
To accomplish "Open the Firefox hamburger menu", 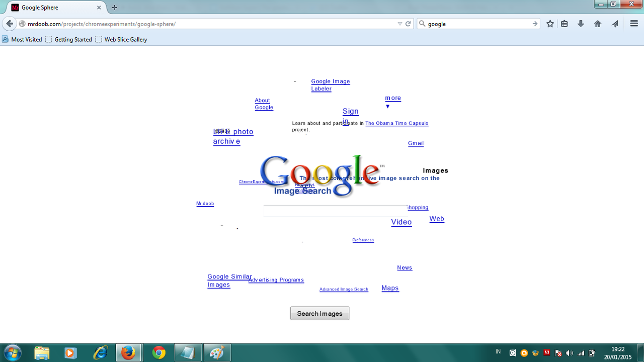I will point(634,24).
